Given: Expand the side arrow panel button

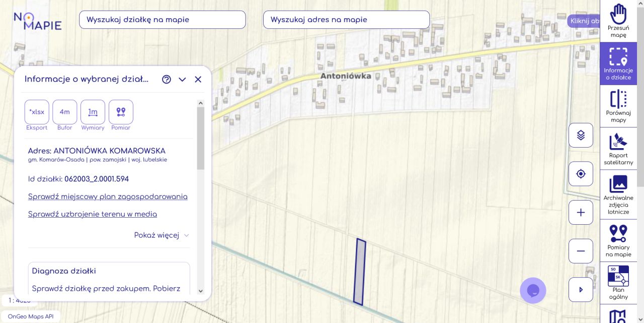Looking at the screenshot, I should point(581,290).
